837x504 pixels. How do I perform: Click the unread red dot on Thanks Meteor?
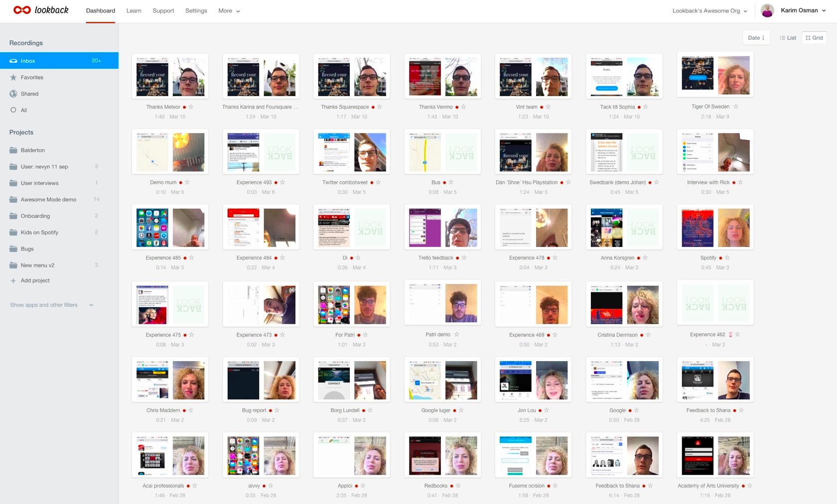[184, 107]
